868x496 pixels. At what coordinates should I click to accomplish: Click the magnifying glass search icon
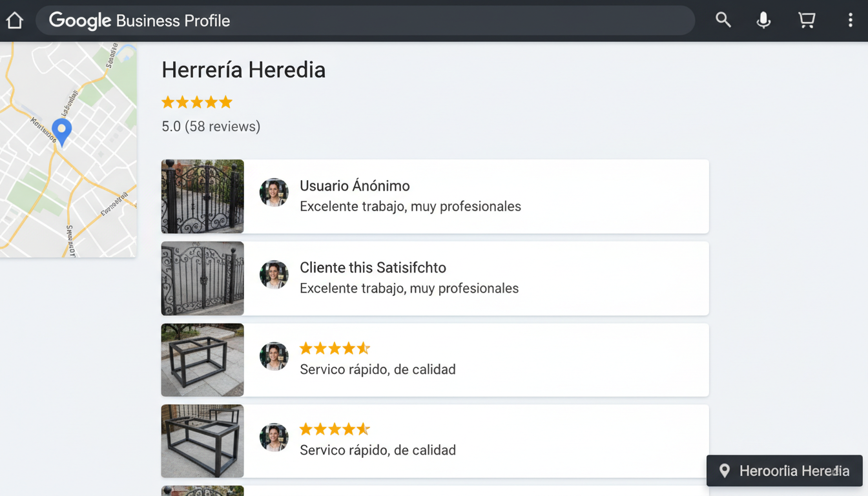[723, 21]
